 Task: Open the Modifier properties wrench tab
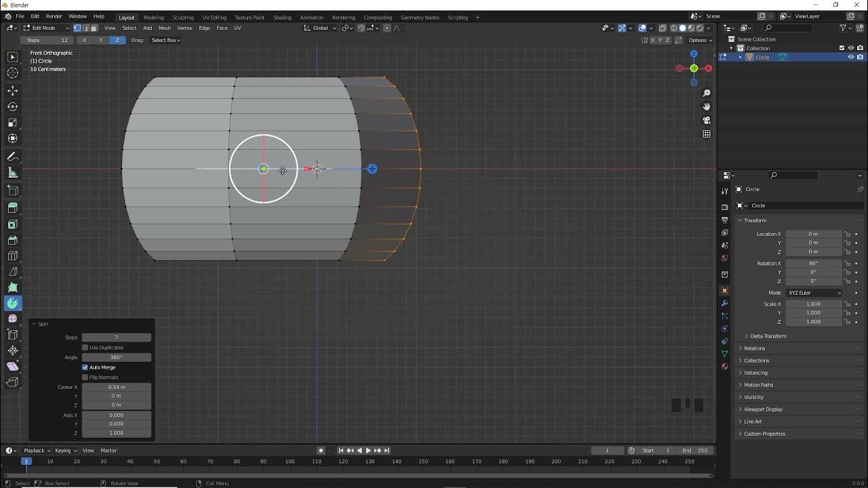(x=724, y=303)
